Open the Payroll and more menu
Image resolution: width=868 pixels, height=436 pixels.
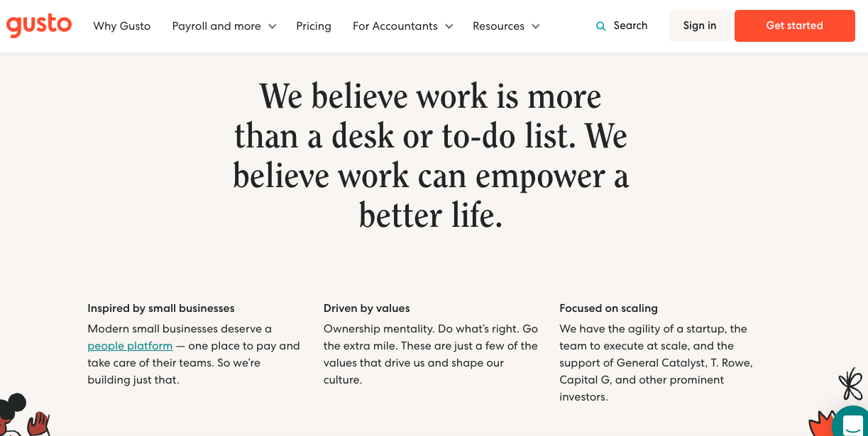[x=216, y=26]
